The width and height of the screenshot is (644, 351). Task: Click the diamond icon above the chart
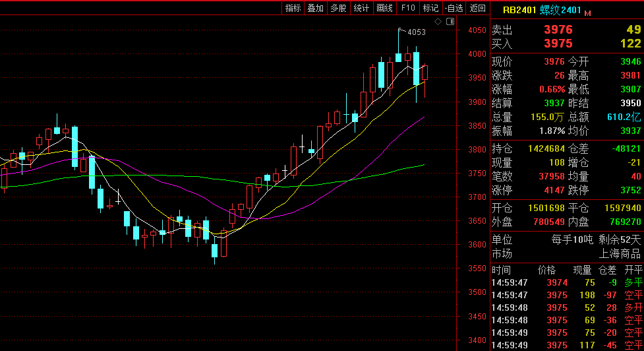[x=439, y=22]
